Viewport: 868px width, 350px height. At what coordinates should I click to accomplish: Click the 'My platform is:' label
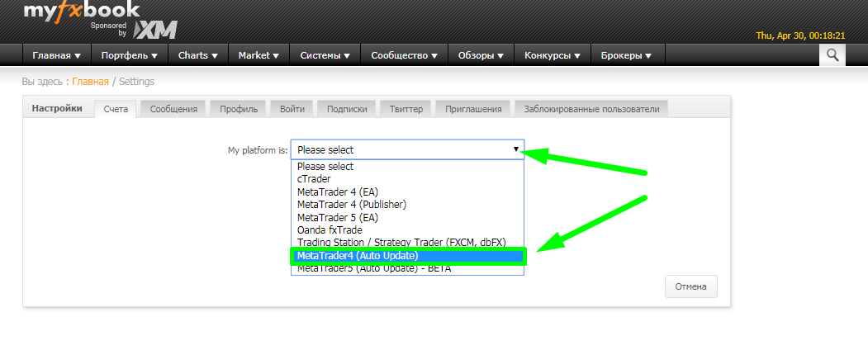point(258,150)
